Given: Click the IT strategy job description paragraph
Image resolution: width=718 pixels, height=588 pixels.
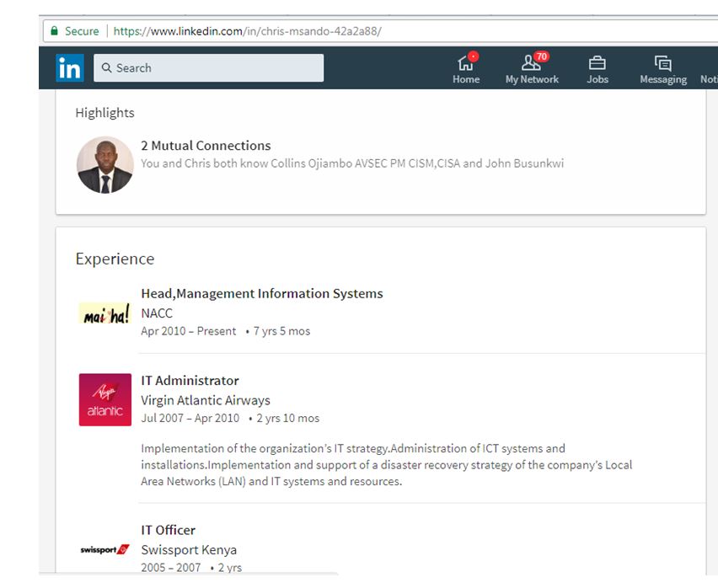Looking at the screenshot, I should pyautogui.click(x=387, y=464).
